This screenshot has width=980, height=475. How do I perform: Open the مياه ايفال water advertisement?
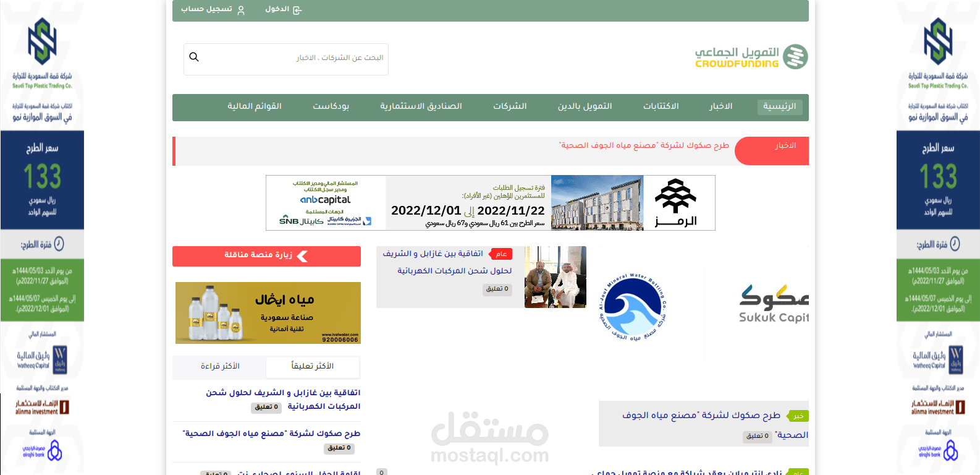pyautogui.click(x=268, y=313)
